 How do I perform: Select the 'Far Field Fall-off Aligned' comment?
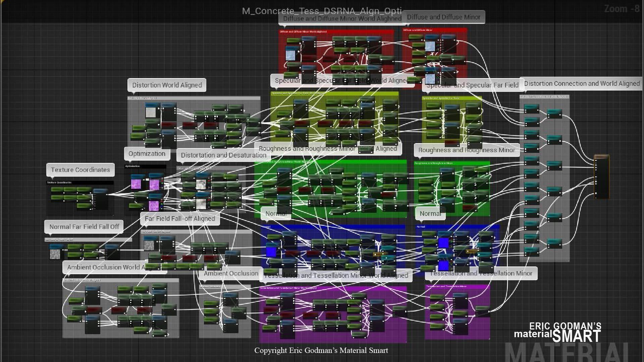[x=180, y=219]
